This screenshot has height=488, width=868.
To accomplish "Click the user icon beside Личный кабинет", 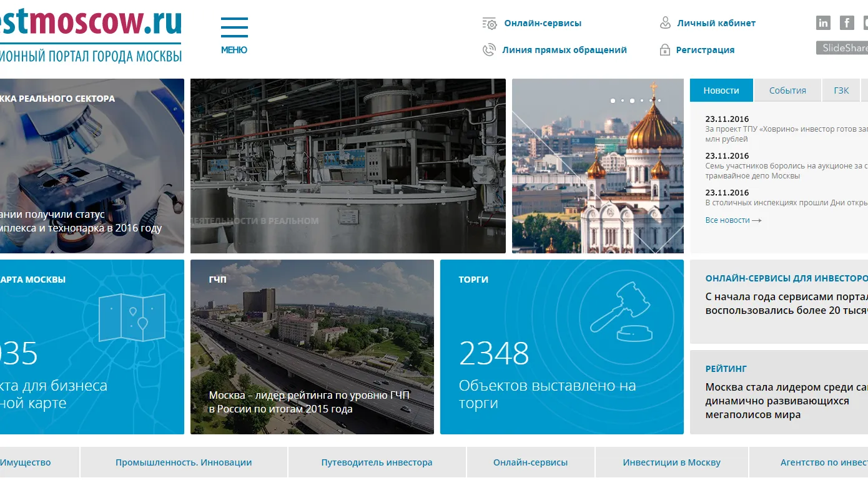I will (x=665, y=23).
